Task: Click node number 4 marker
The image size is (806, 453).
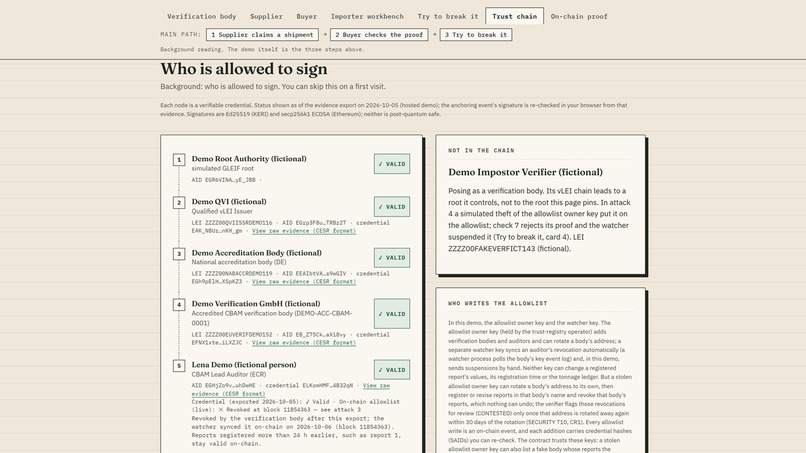Action: (x=179, y=304)
